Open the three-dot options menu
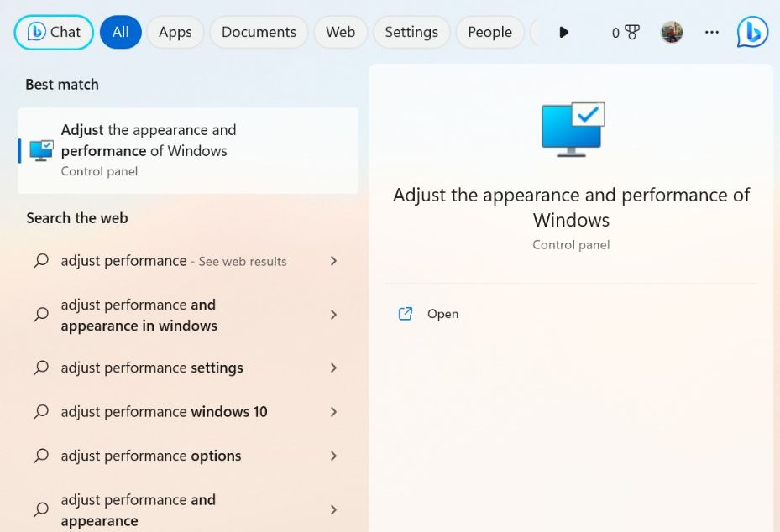The width and height of the screenshot is (780, 532). [x=712, y=33]
